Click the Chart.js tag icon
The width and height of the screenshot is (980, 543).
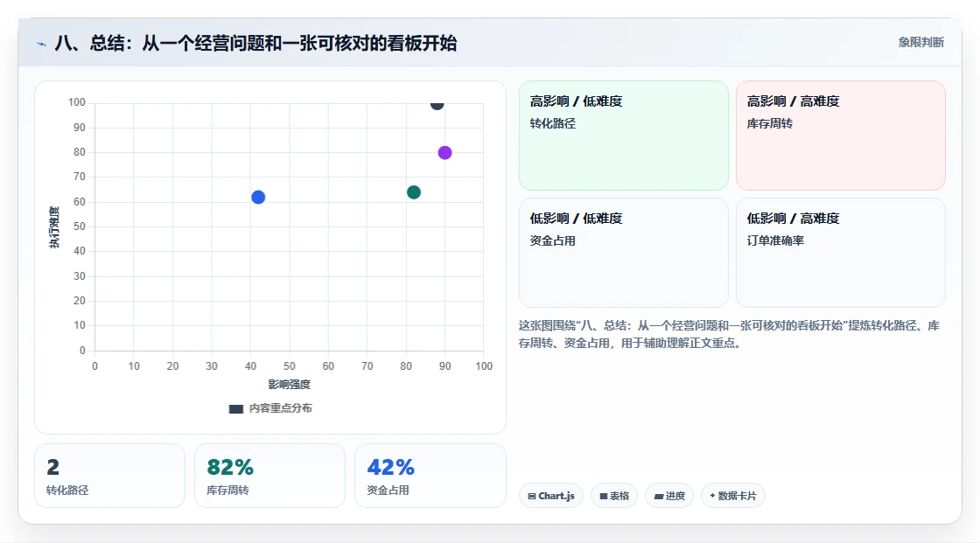[532, 496]
